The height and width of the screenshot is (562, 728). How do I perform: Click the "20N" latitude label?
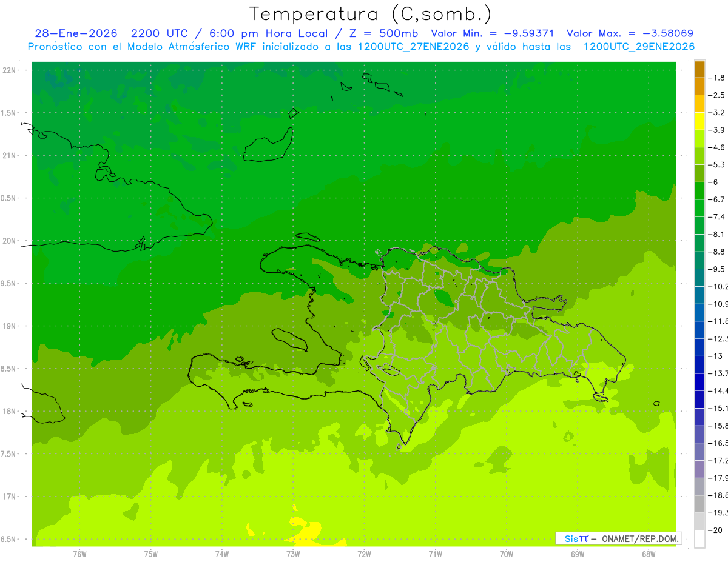click(x=9, y=241)
